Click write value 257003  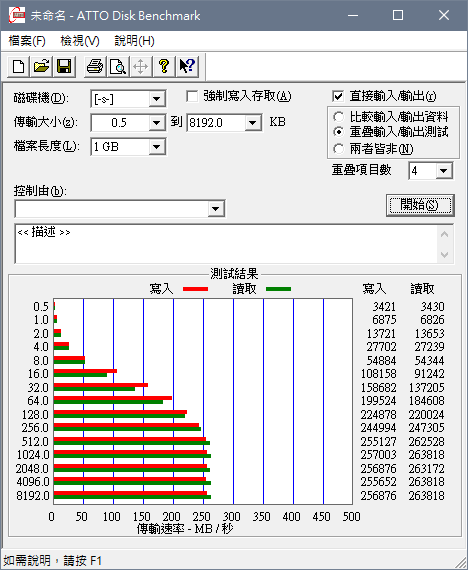coord(378,455)
